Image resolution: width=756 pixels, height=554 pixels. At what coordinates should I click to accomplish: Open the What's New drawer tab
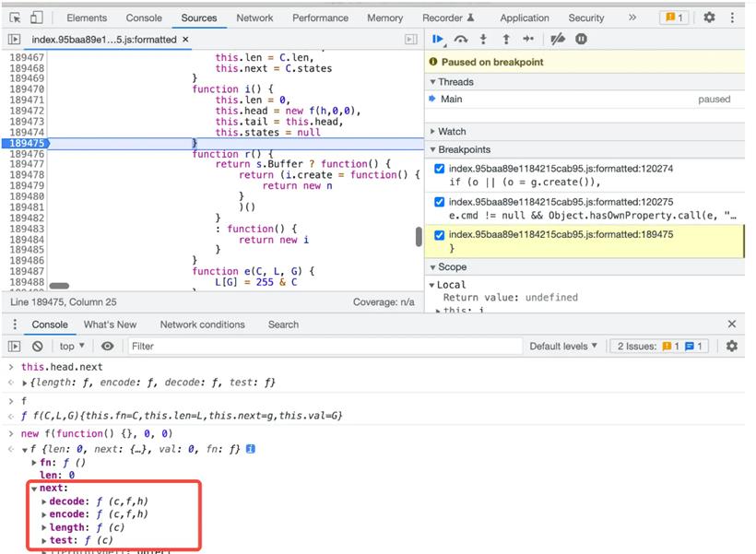[110, 324]
